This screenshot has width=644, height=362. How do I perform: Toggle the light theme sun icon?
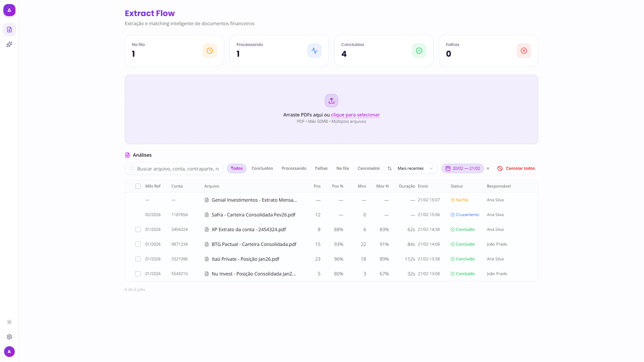[9, 322]
